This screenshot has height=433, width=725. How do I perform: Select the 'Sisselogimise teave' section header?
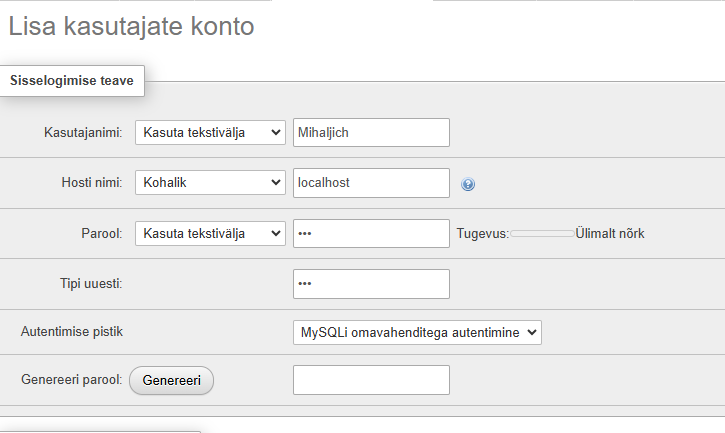[x=72, y=80]
